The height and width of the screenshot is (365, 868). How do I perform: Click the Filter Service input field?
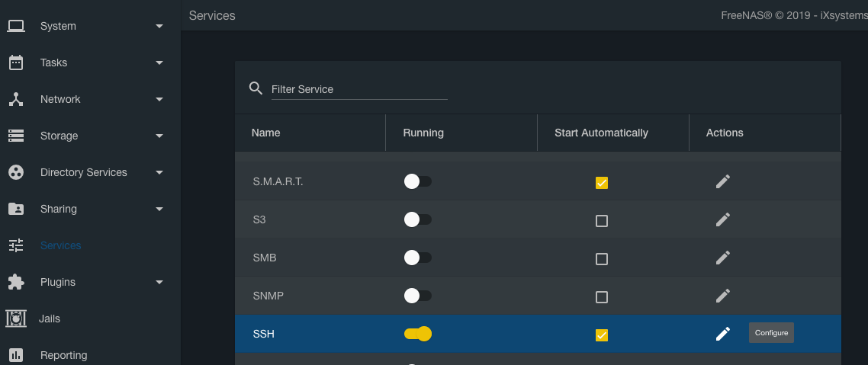[x=358, y=89]
